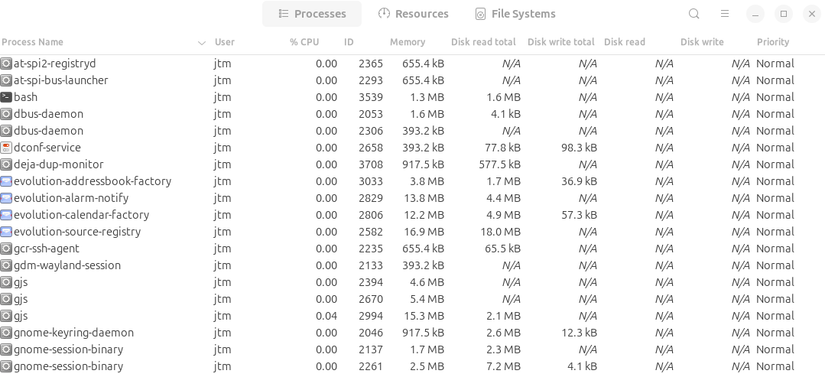
Task: Click Normal priority in bash row
Action: (x=775, y=97)
